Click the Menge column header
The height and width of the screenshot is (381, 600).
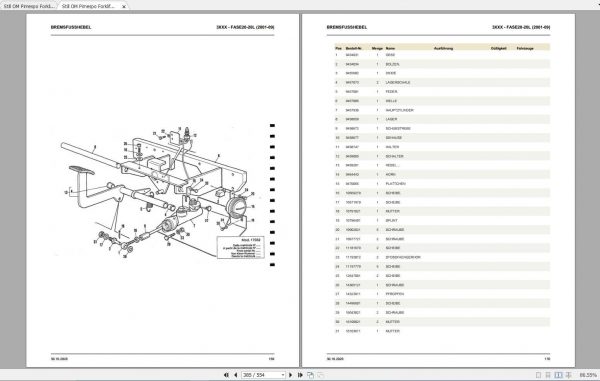click(x=377, y=48)
